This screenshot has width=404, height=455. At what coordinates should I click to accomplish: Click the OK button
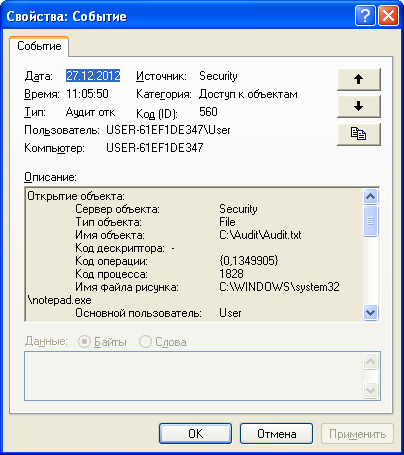click(x=195, y=434)
